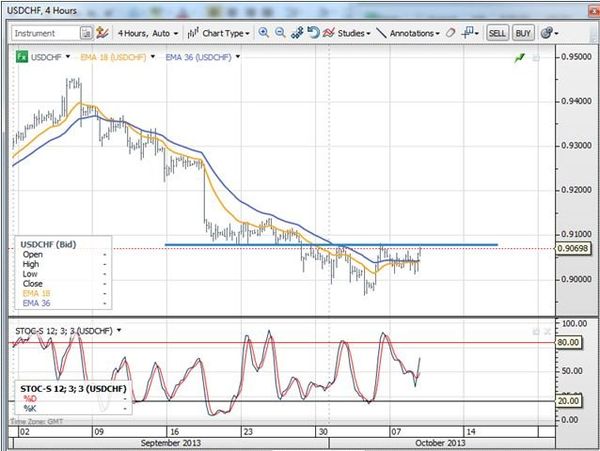Screen dimensions: 600x451
Task: Click the BUY button
Action: pyautogui.click(x=523, y=33)
